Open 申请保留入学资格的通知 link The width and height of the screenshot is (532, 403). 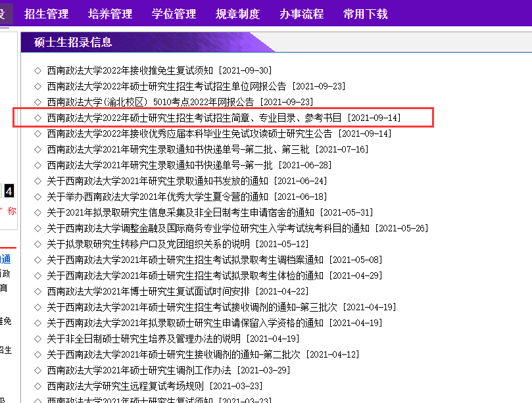coord(185,323)
